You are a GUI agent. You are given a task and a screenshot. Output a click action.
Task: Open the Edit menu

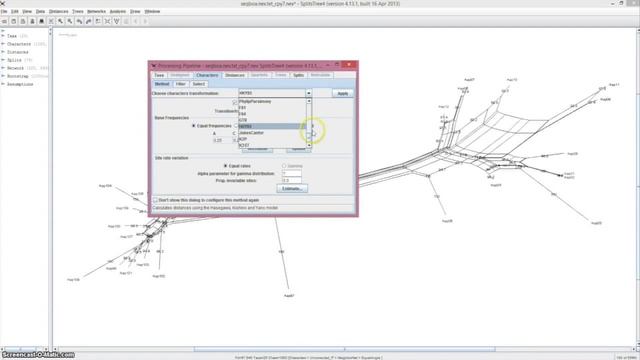(x=15, y=11)
